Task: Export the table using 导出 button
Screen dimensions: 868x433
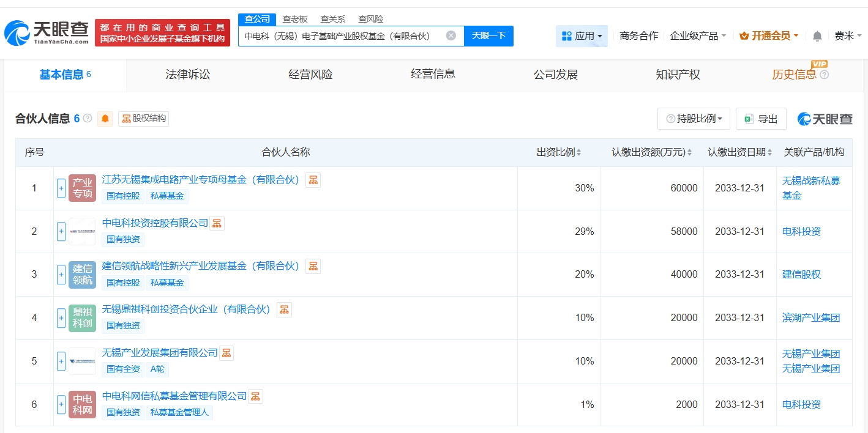Action: click(x=761, y=119)
